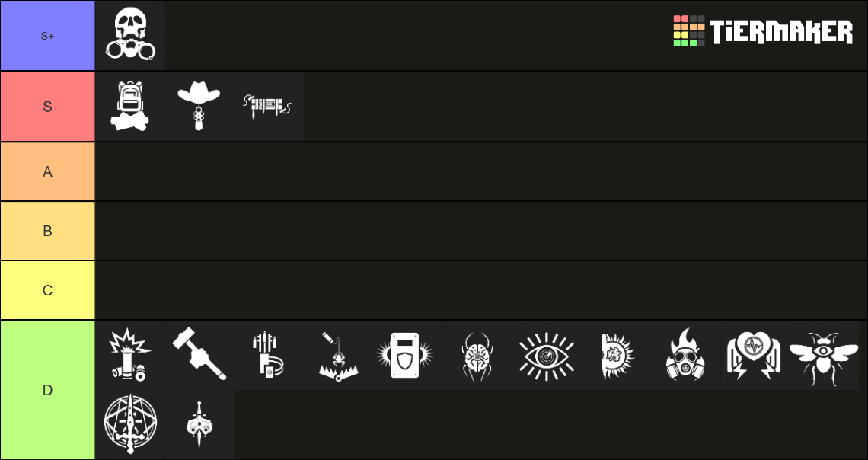Viewport: 868px width, 460px height.
Task: Click the S+ tier label
Action: (x=47, y=35)
